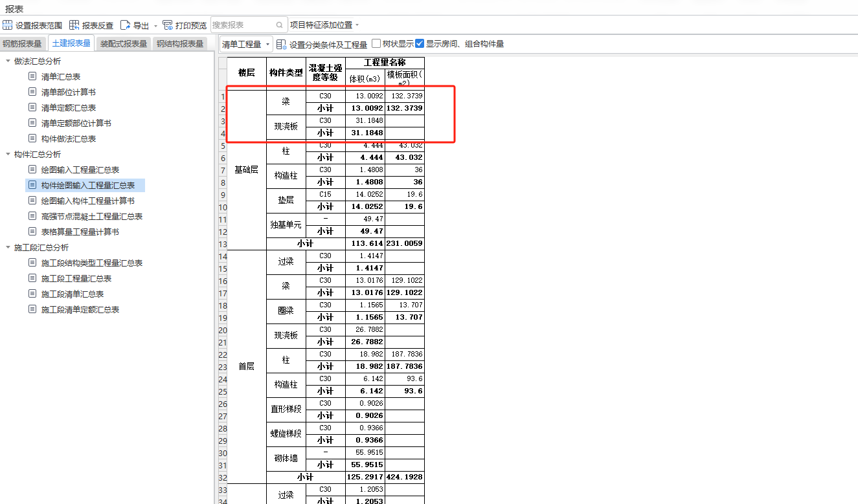The height and width of the screenshot is (504, 858).
Task: Select the 模板面积 column header
Action: [x=405, y=78]
